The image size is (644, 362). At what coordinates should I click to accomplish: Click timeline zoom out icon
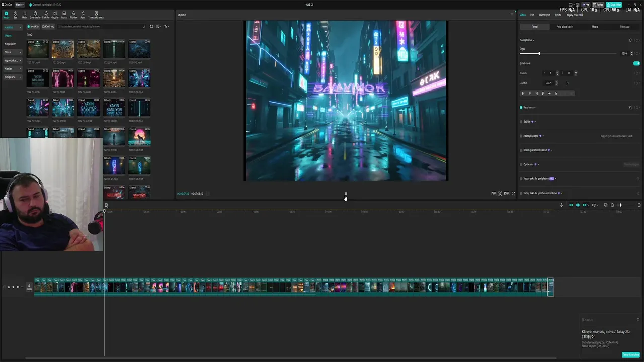coord(612,205)
